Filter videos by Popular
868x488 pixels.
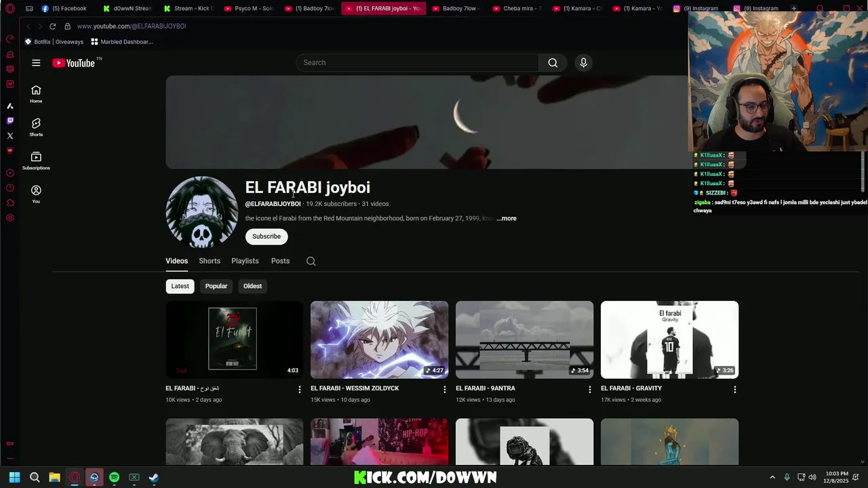(216, 286)
